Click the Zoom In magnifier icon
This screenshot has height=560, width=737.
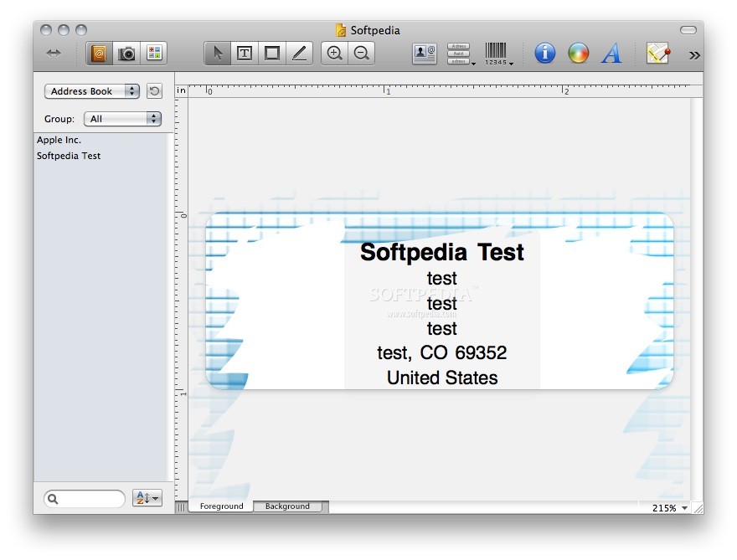click(333, 53)
